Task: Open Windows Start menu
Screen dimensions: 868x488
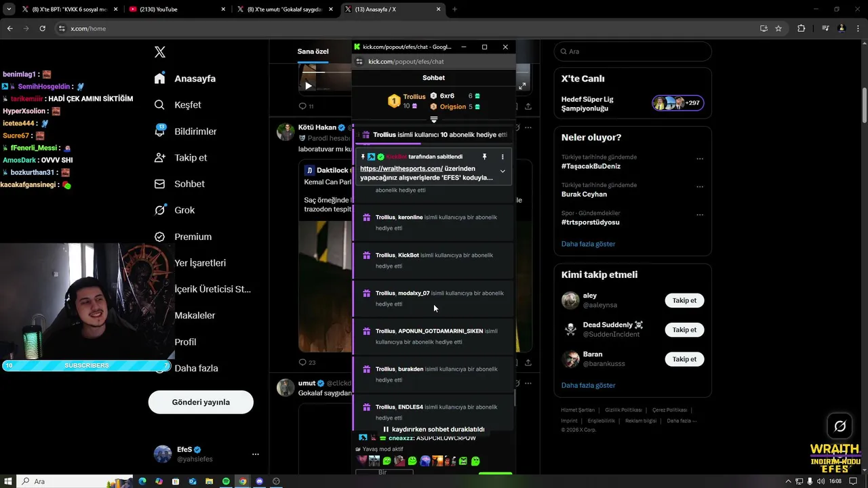Action: tap(7, 481)
